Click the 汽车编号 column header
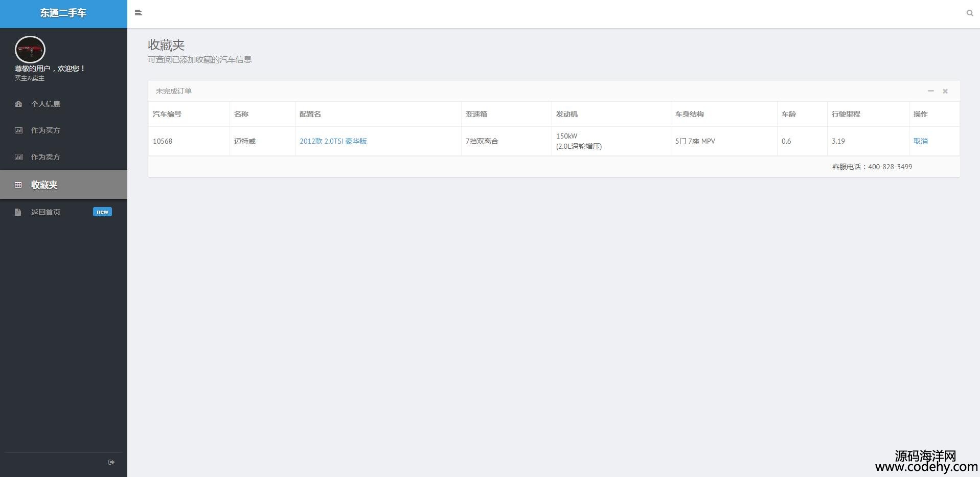 coord(167,114)
